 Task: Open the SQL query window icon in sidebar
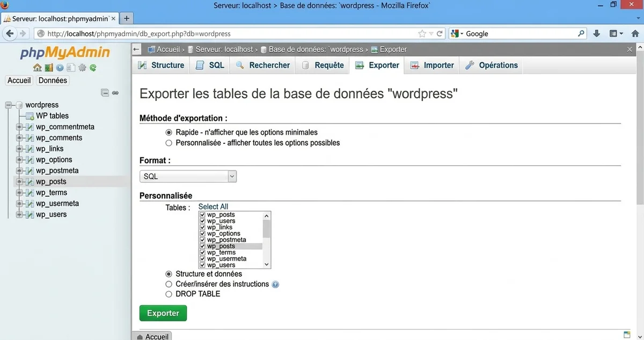(x=70, y=68)
